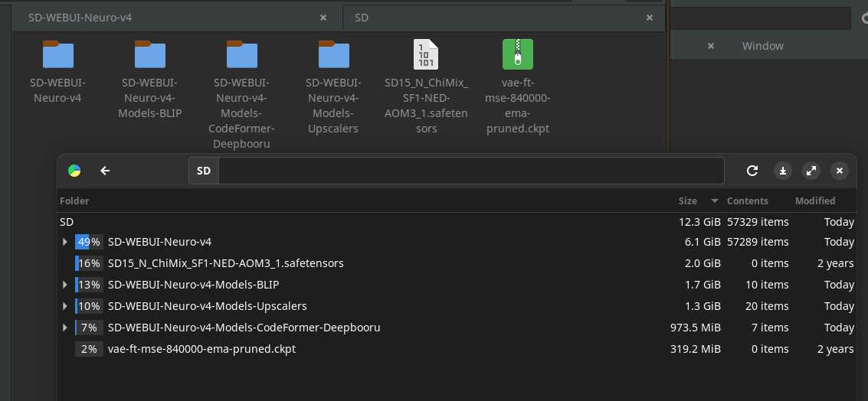This screenshot has height=401, width=868.
Task: Select the vae-ft-mse-840000-ema-pruned.ckpt list row
Action: 201,349
